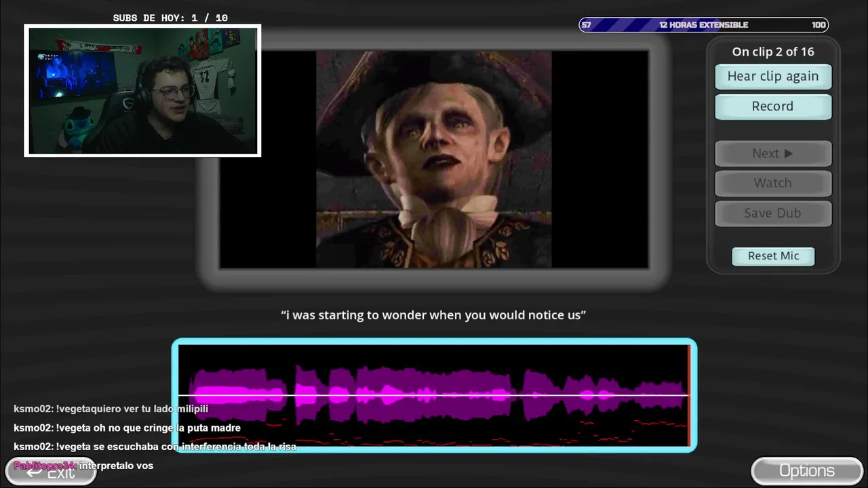Image resolution: width=868 pixels, height=488 pixels.
Task: Click the chat message about "lado milipili"
Action: (111, 409)
